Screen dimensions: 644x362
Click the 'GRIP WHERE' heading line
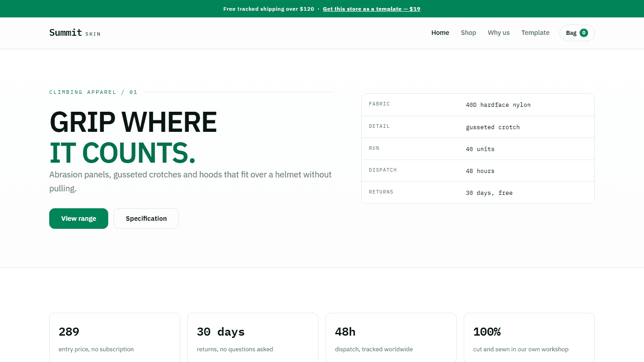[133, 122]
